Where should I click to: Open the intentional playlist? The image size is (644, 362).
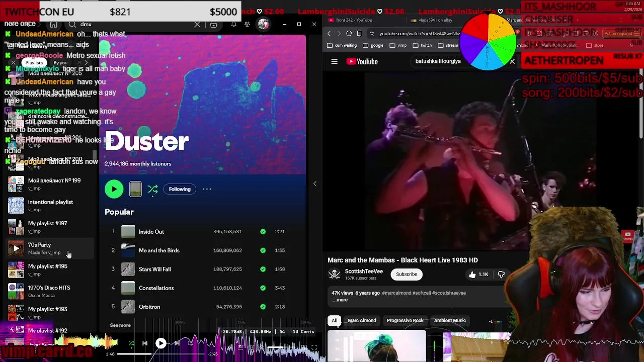50,206
